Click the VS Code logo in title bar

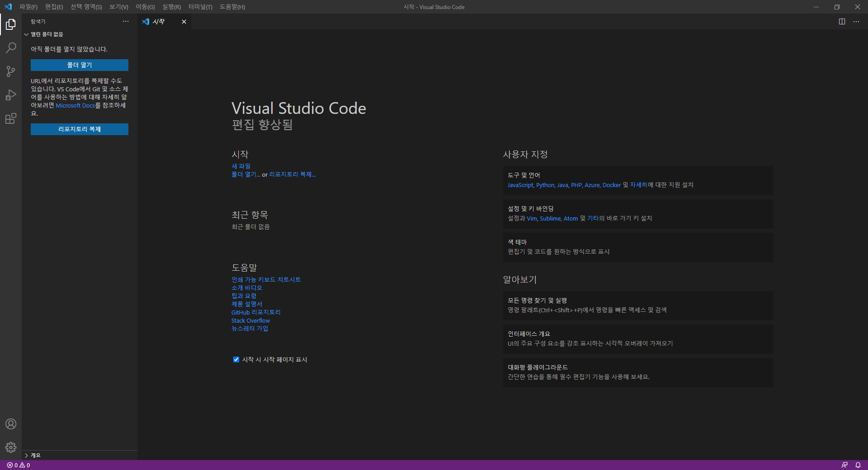8,7
